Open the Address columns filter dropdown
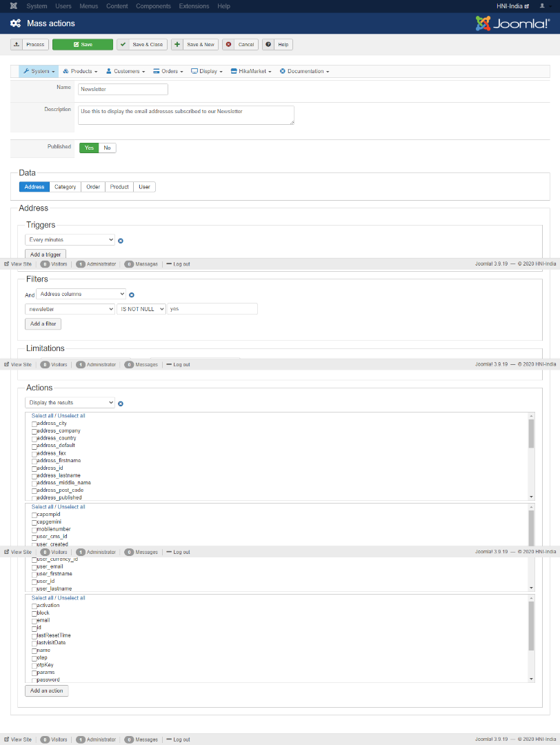The image size is (560, 745). coord(81,294)
